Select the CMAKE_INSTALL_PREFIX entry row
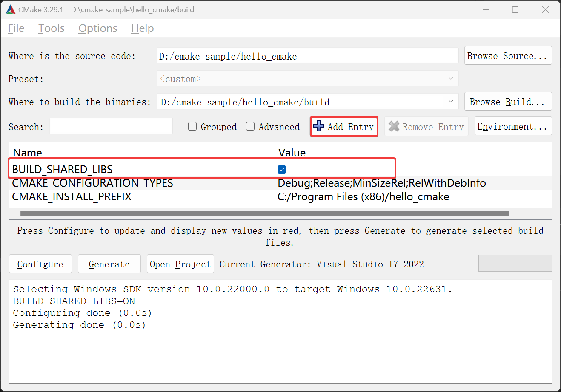The width and height of the screenshot is (561, 392). tap(72, 197)
